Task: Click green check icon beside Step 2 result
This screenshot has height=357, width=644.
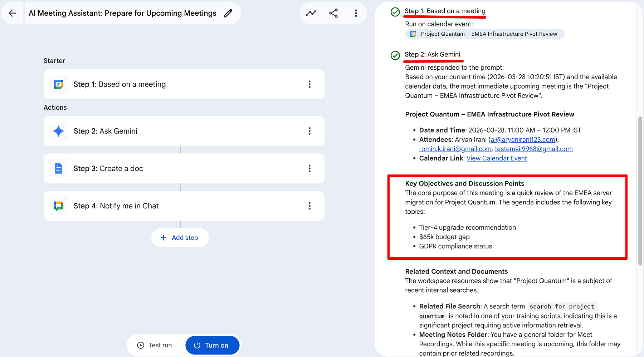Action: click(395, 55)
